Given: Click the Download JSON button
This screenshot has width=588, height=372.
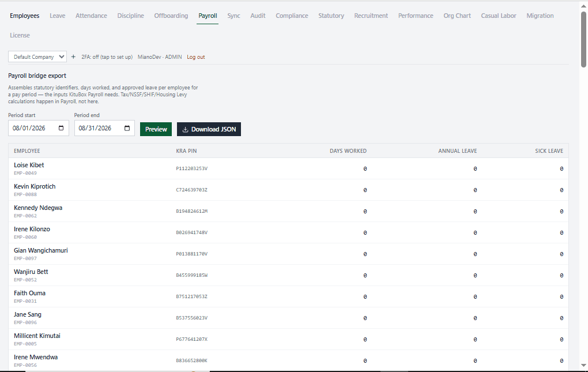Looking at the screenshot, I should pos(209,129).
